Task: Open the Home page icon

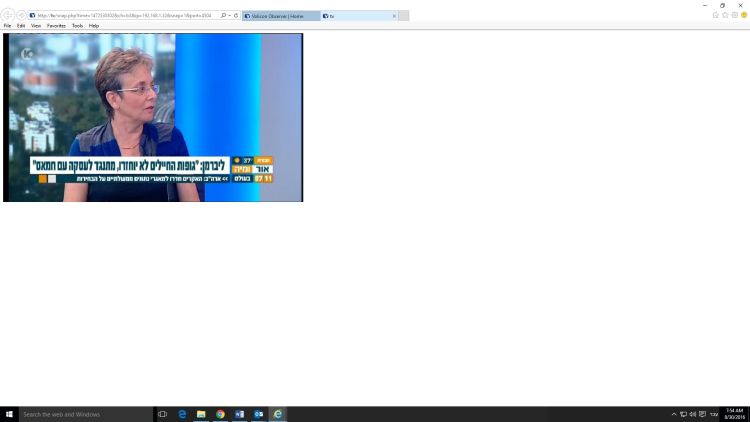Action: point(715,15)
